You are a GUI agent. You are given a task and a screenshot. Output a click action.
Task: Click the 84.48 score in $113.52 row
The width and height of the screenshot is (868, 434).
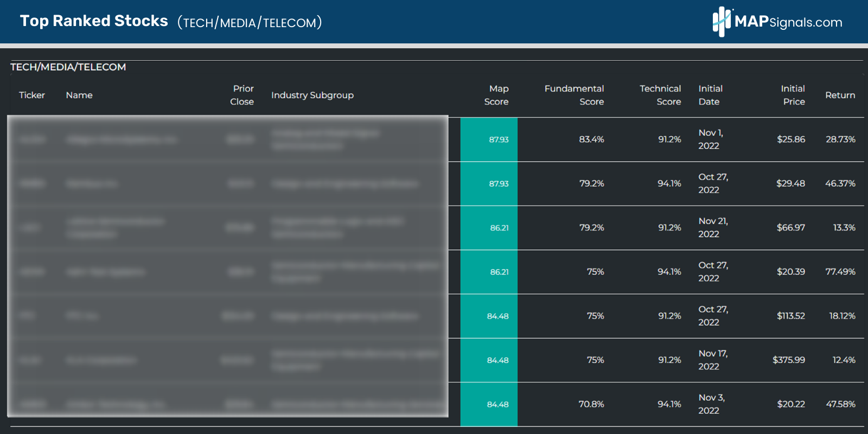pyautogui.click(x=498, y=316)
